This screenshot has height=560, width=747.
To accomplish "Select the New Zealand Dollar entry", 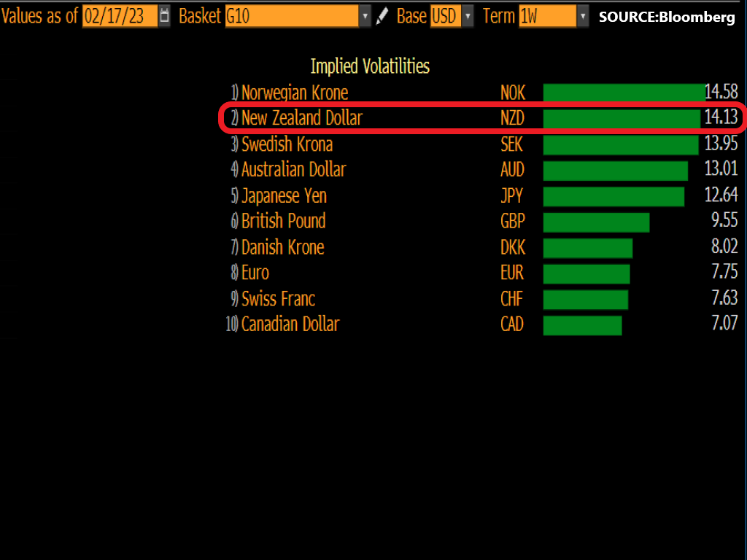I will click(x=301, y=118).
